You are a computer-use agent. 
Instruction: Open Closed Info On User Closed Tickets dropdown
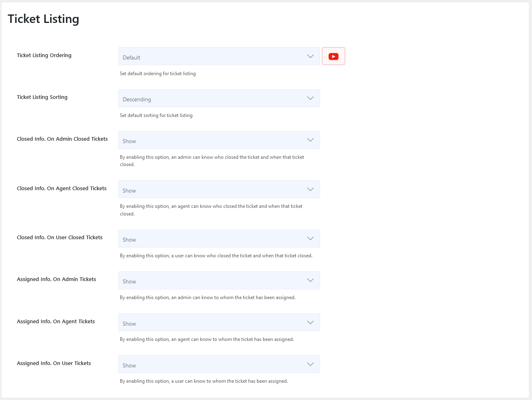(219, 239)
